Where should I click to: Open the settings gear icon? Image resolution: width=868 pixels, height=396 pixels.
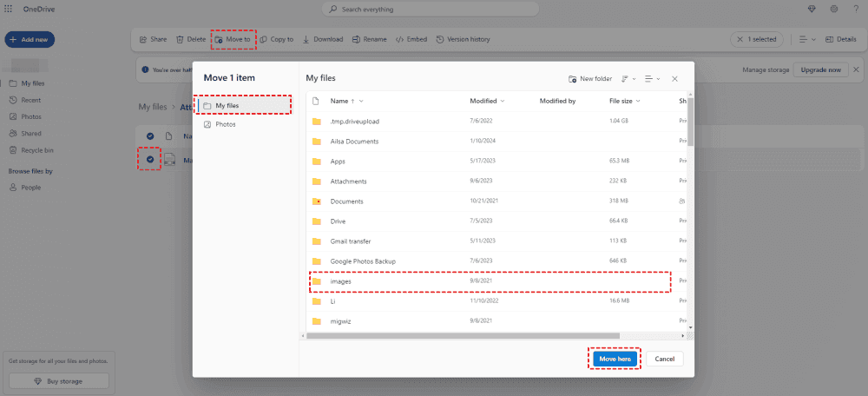point(833,9)
